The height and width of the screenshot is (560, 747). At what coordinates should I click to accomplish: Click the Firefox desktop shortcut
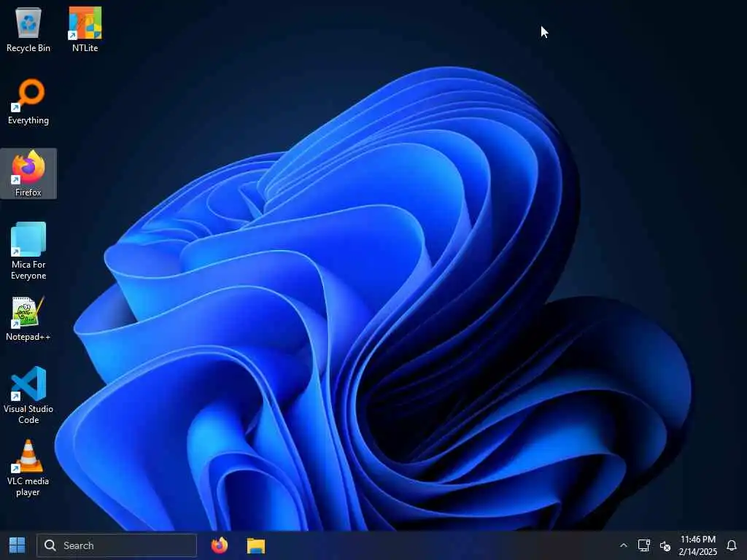tap(28, 174)
